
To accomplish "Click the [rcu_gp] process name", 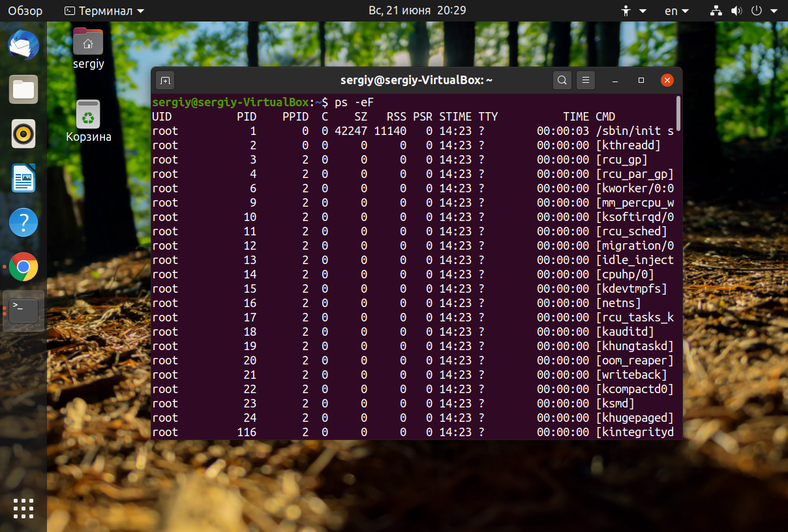I will [x=622, y=160].
